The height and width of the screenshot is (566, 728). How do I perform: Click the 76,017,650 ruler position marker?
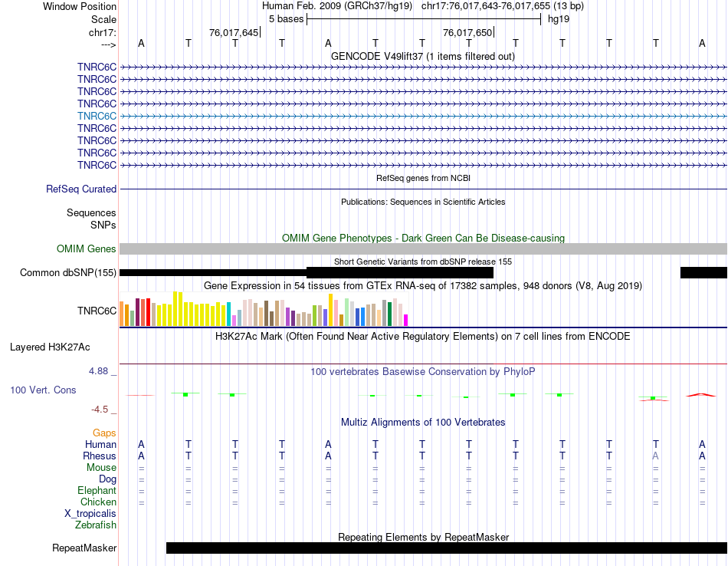(467, 32)
